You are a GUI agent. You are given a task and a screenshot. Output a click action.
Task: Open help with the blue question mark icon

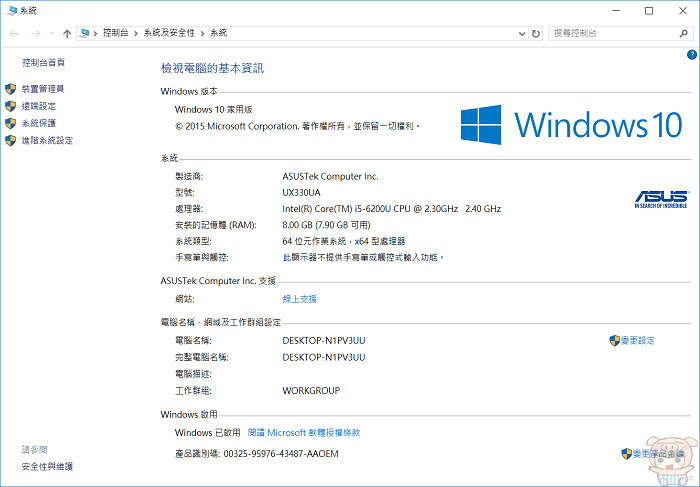692,55
